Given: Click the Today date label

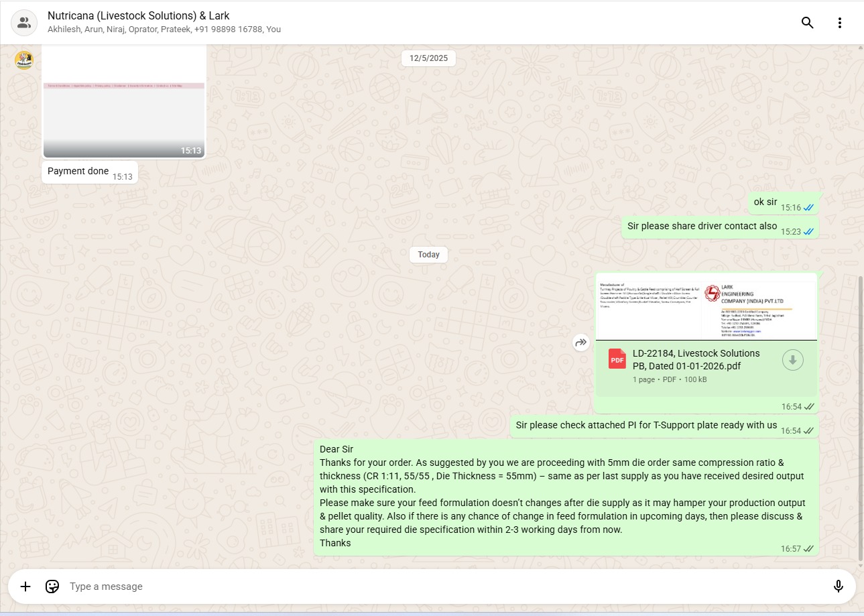Looking at the screenshot, I should (x=428, y=255).
